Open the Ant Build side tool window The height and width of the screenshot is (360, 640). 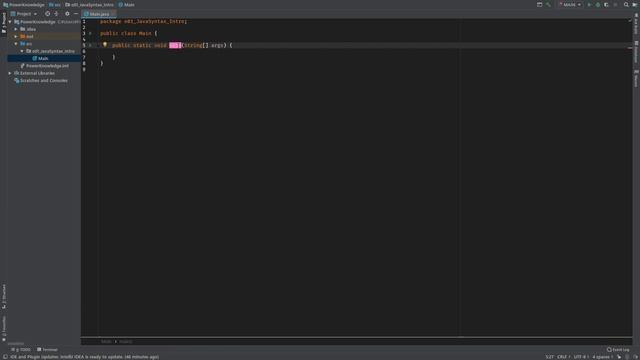(636, 24)
